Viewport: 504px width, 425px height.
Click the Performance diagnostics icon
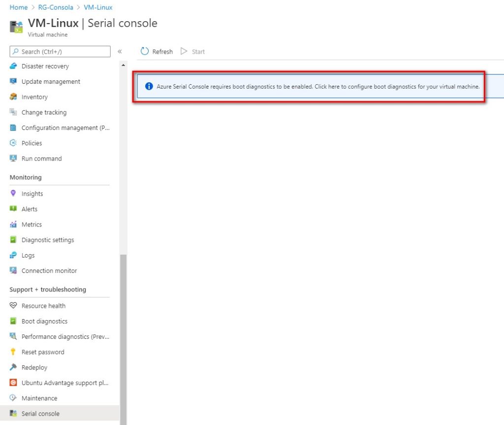click(13, 336)
